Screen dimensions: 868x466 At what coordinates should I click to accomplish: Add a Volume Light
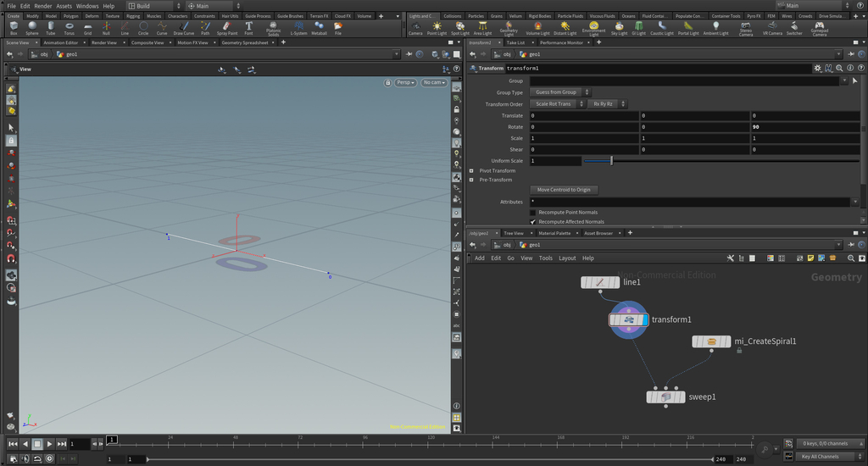click(537, 28)
